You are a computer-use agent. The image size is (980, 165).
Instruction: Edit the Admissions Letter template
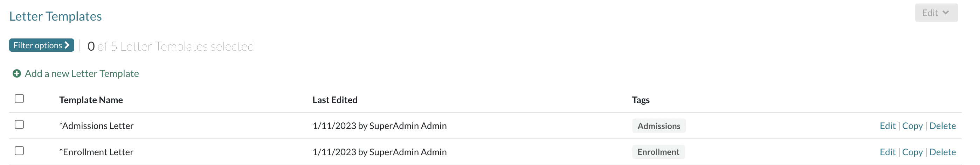[x=887, y=126]
